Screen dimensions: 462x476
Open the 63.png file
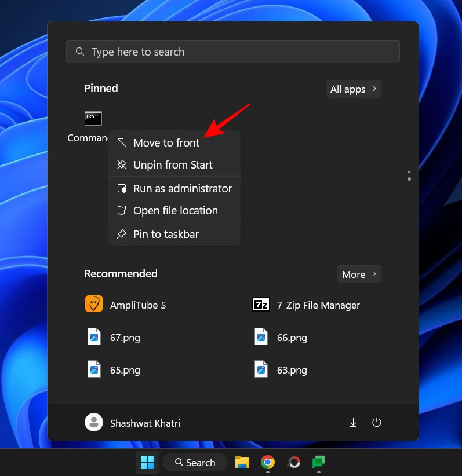(280, 370)
